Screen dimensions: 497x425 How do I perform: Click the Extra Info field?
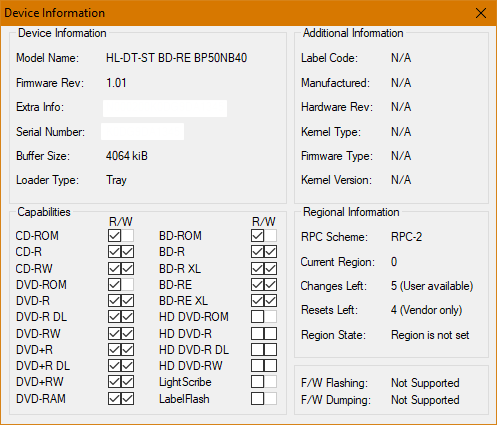click(165, 108)
